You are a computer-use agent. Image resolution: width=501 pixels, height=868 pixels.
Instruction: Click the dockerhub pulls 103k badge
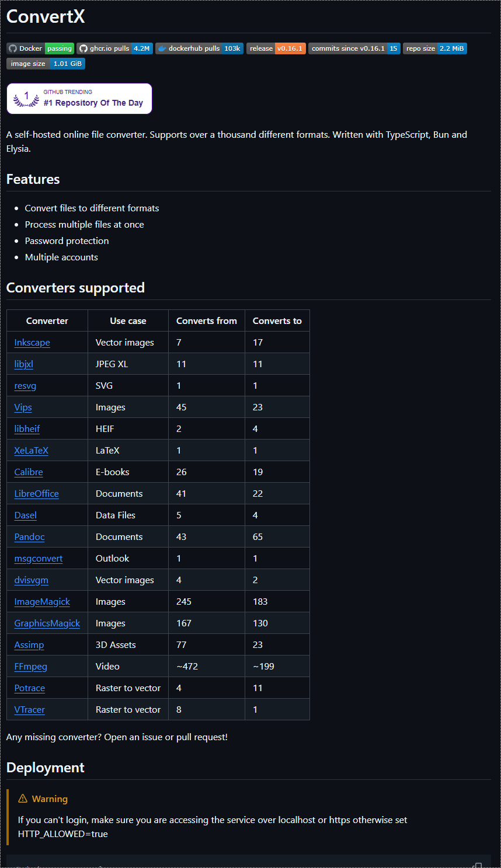coord(199,48)
